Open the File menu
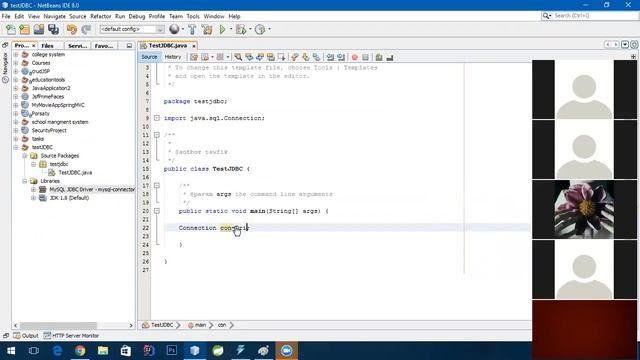640x360 pixels. click(6, 16)
